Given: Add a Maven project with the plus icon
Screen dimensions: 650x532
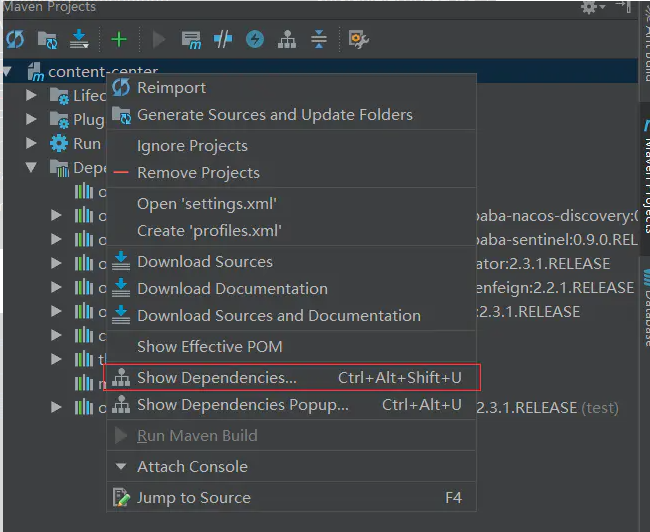Looking at the screenshot, I should click(119, 39).
